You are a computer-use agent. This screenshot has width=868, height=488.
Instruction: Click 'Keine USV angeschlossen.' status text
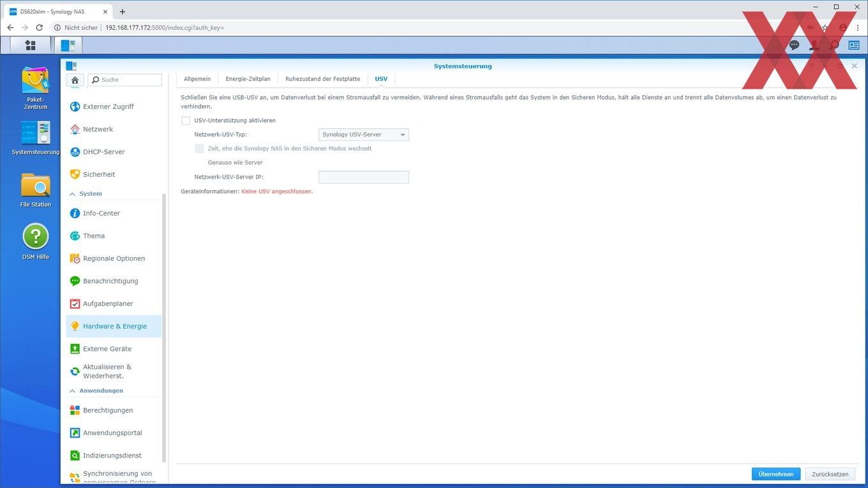[x=277, y=191]
